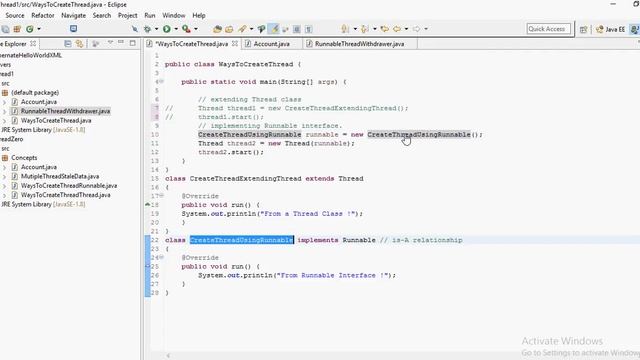Click the Toggle Breadcrumb icon

261,29
